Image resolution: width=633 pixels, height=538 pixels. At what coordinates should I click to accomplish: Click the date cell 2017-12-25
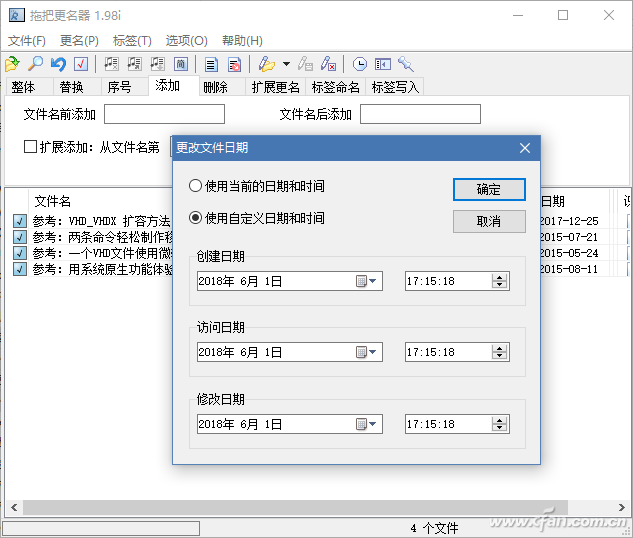(569, 221)
